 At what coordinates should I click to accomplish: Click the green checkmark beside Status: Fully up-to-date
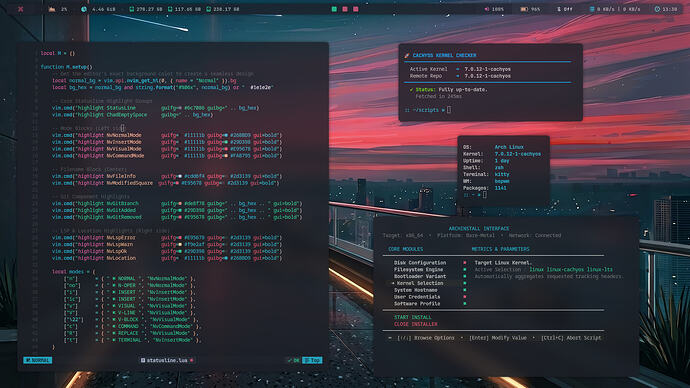pos(411,89)
